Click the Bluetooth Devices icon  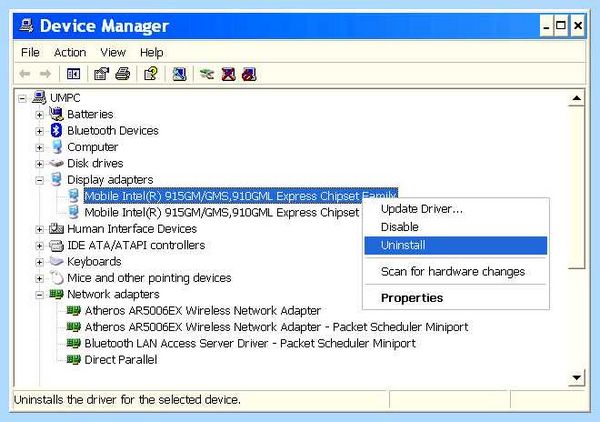tap(56, 130)
